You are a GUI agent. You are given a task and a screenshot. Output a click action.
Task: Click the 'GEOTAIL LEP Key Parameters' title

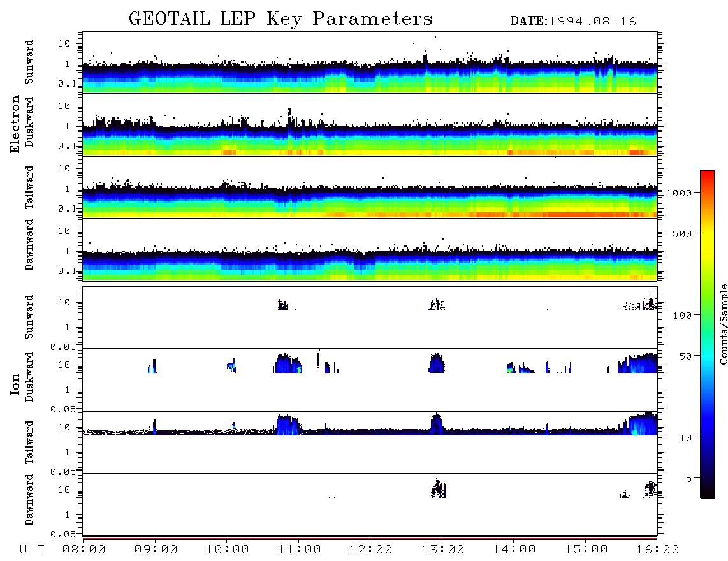point(280,19)
